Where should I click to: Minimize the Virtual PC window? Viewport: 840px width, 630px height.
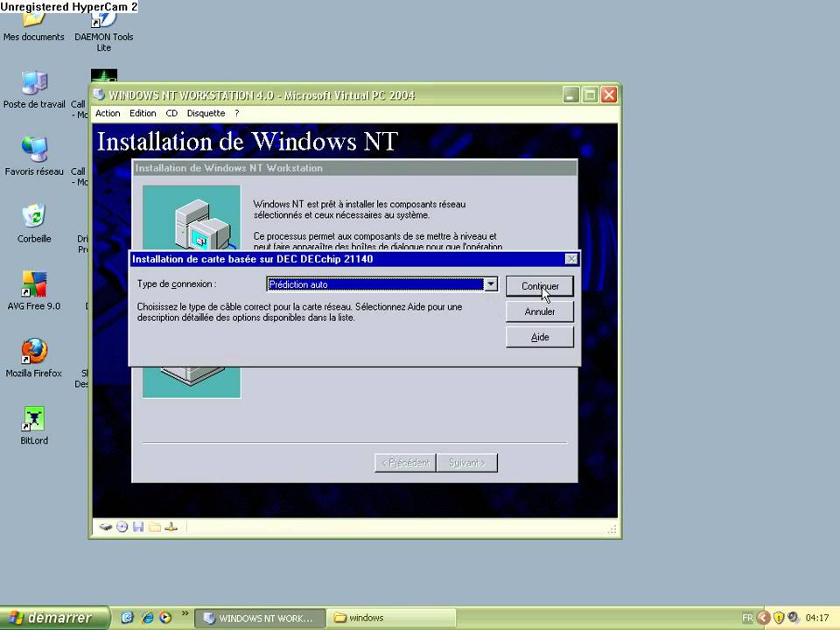click(x=570, y=95)
